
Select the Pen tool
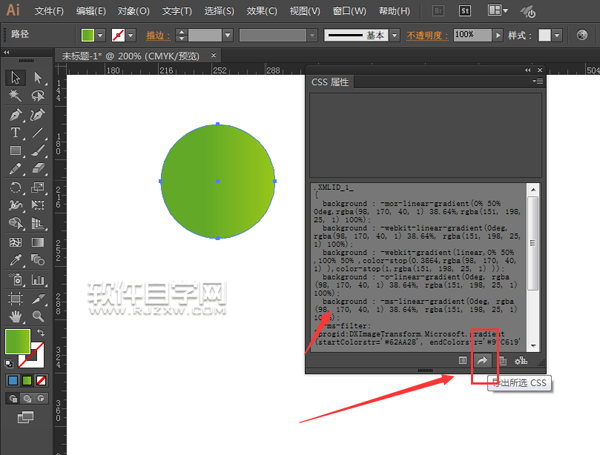15,114
